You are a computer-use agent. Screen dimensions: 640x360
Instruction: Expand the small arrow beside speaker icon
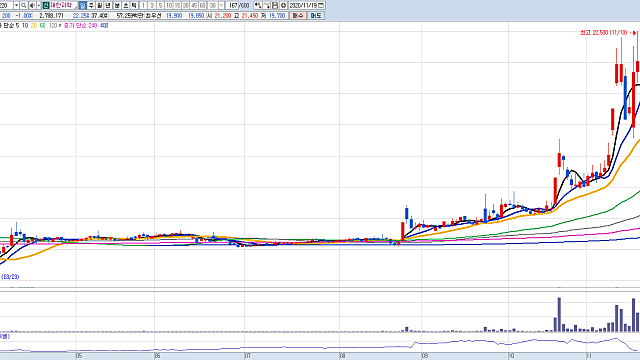point(38,5)
